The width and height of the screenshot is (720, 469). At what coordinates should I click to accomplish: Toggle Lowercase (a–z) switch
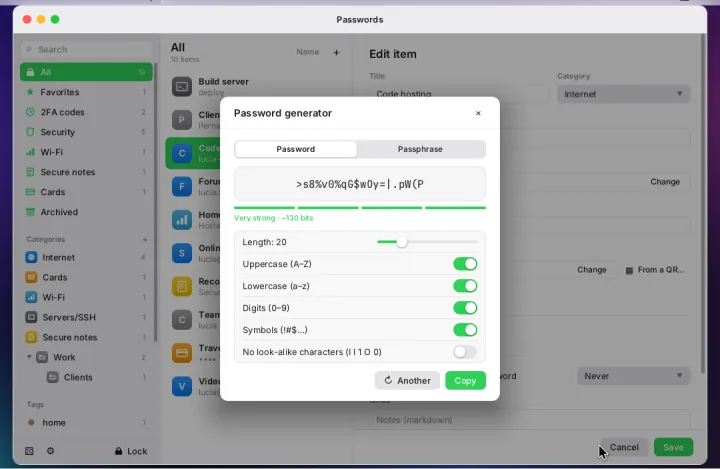[465, 286]
